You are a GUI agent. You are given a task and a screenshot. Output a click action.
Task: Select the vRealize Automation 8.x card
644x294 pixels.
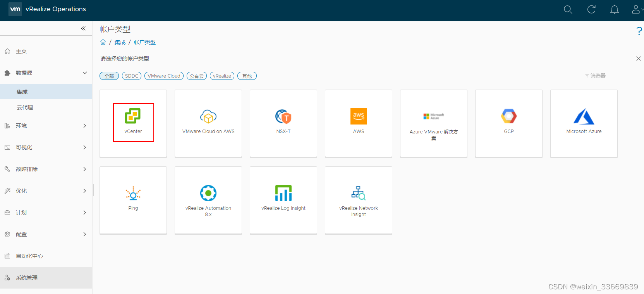[208, 200]
